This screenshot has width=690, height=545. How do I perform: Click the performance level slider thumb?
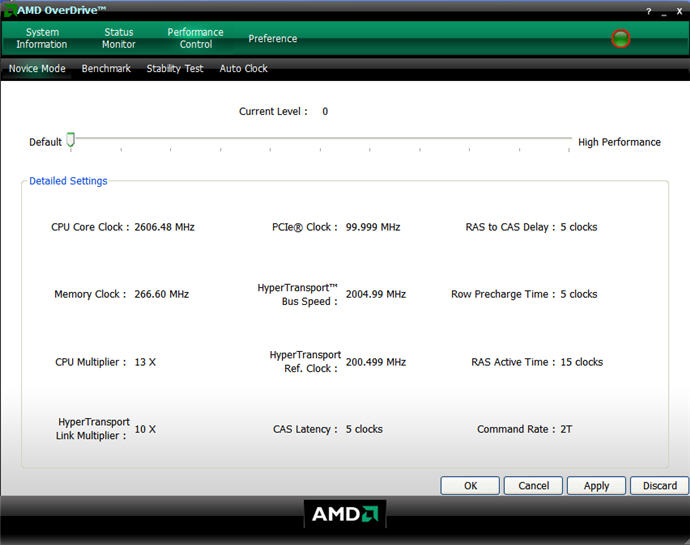tap(70, 140)
